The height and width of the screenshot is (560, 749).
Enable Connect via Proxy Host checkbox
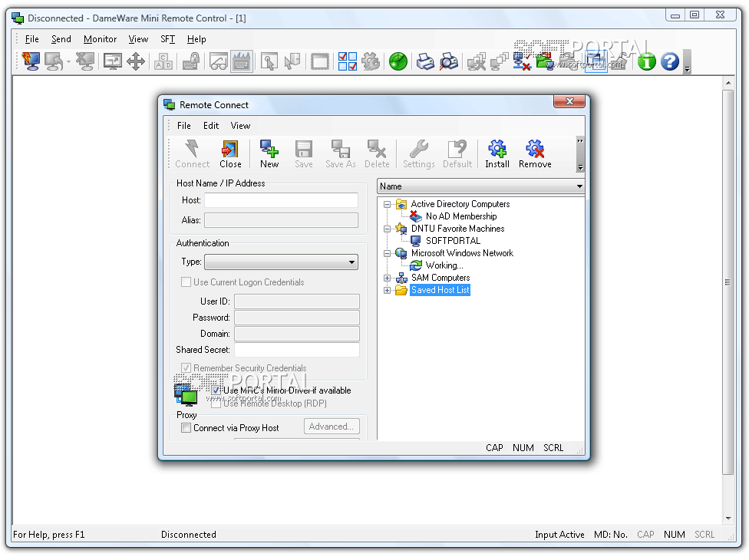pyautogui.click(x=186, y=428)
